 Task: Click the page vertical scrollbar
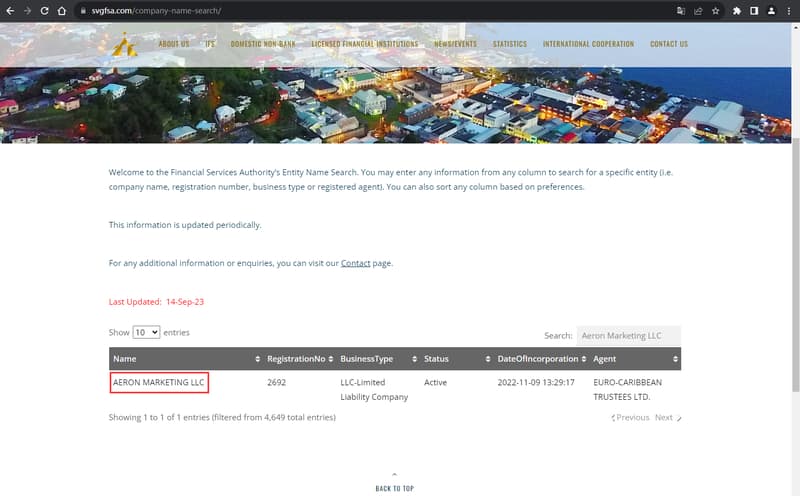(x=795, y=265)
